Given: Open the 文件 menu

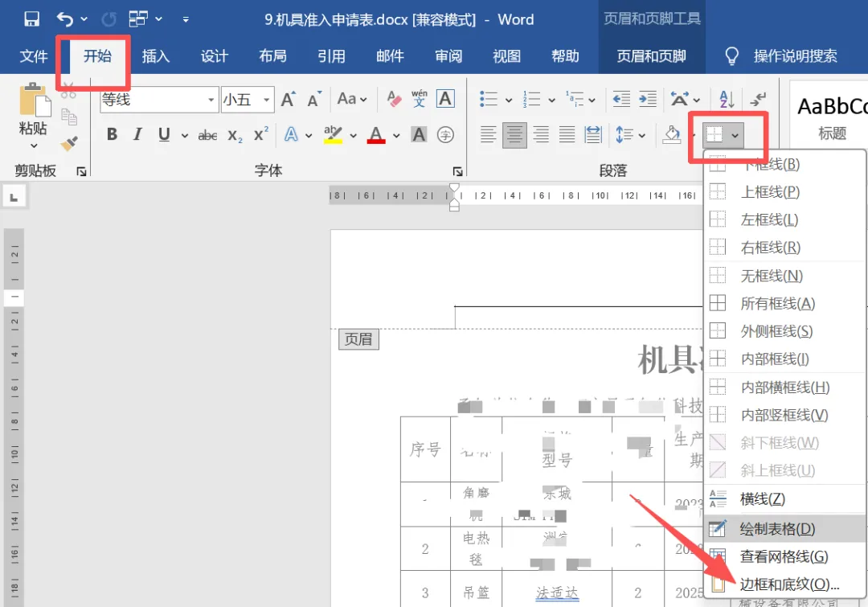Looking at the screenshot, I should 34,56.
